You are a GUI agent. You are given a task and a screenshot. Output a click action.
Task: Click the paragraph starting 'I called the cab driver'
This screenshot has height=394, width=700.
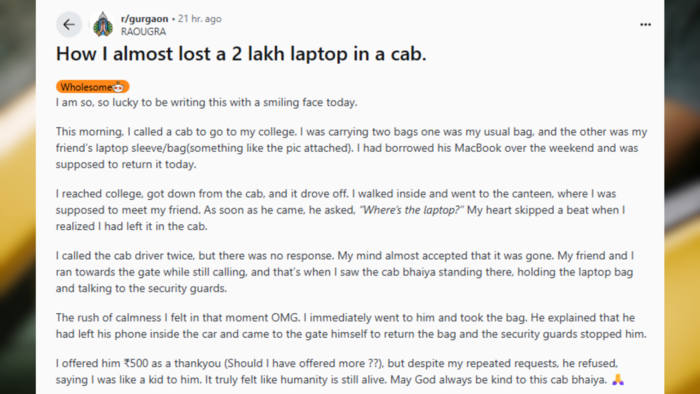345,272
